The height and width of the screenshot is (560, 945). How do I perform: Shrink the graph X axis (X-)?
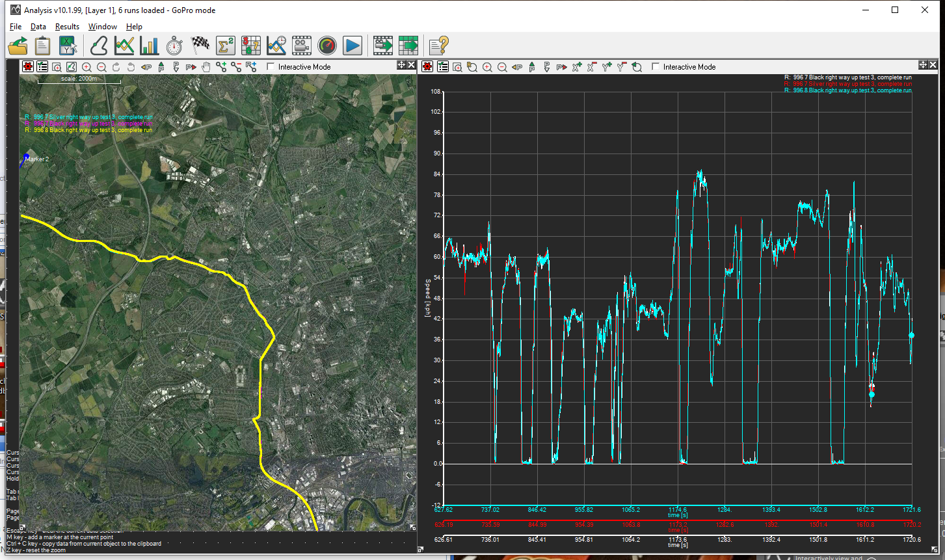tap(592, 66)
